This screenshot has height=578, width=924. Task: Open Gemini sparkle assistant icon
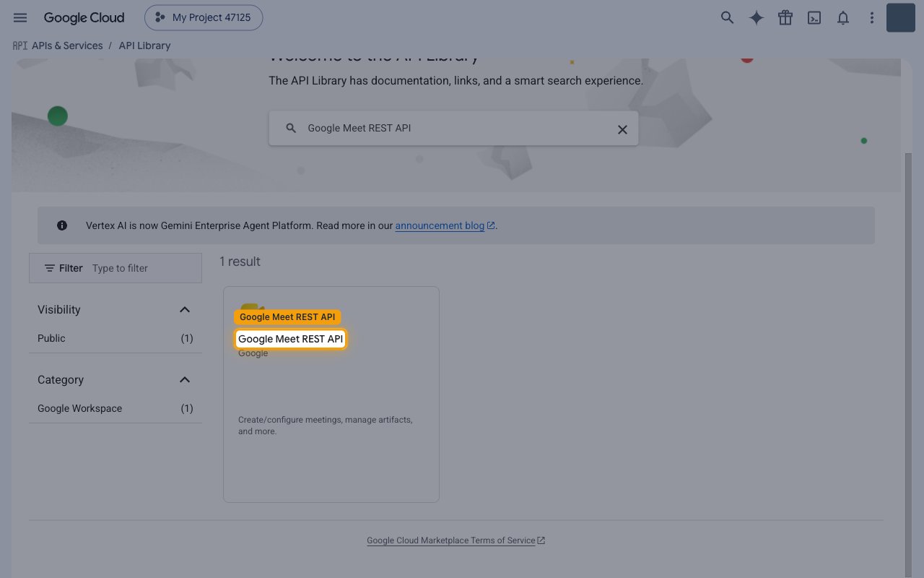[x=756, y=18]
